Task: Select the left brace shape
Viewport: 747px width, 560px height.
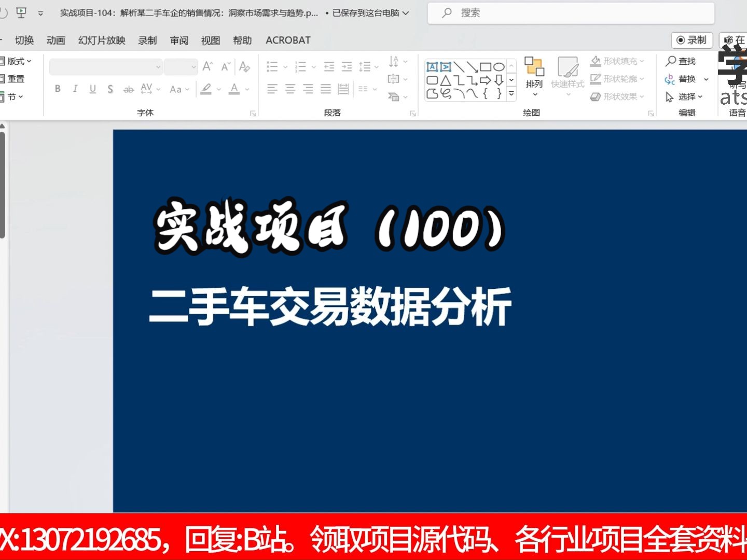Action: (x=486, y=94)
